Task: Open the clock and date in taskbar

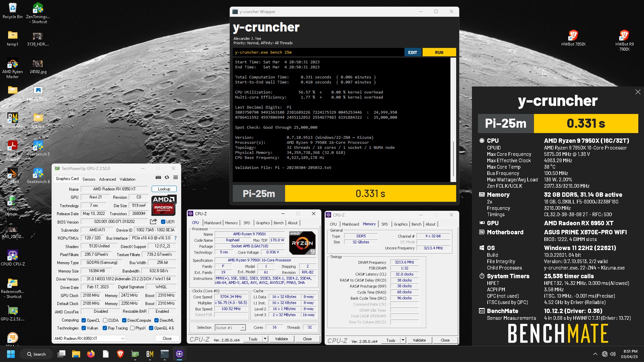Action: tap(629, 354)
